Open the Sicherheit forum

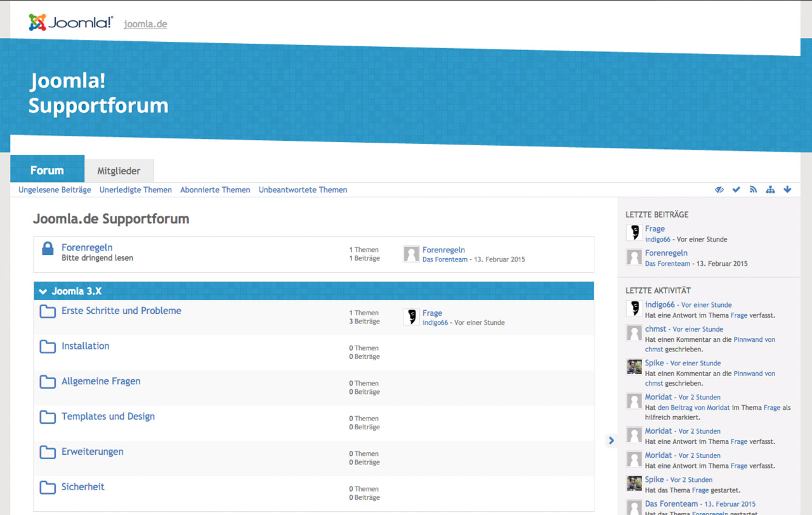point(83,486)
